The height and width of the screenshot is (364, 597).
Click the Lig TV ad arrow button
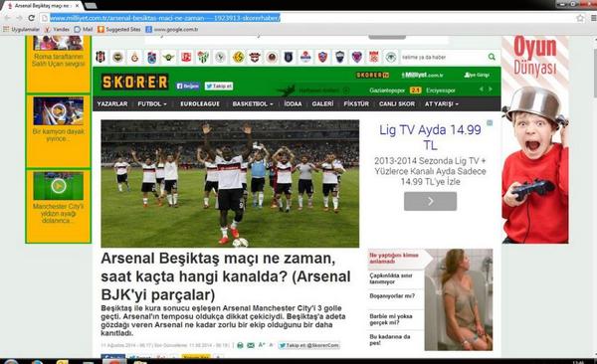coord(430,201)
